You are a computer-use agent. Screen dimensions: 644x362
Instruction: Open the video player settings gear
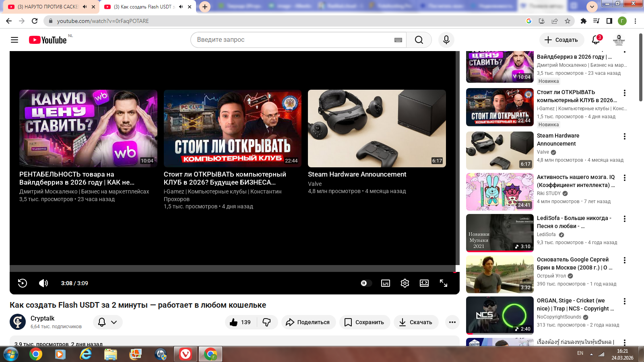click(x=405, y=283)
